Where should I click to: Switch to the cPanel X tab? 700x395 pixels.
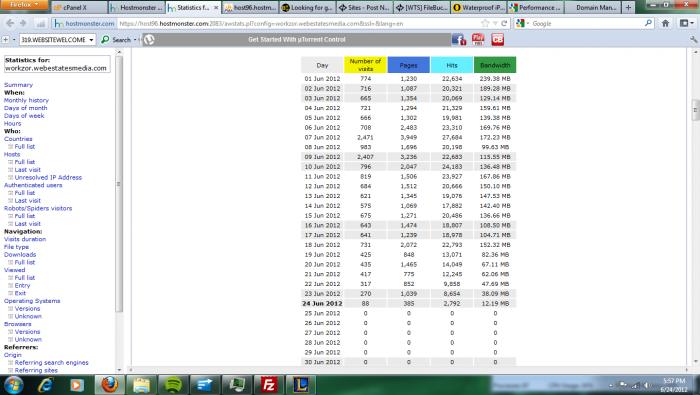[79, 8]
